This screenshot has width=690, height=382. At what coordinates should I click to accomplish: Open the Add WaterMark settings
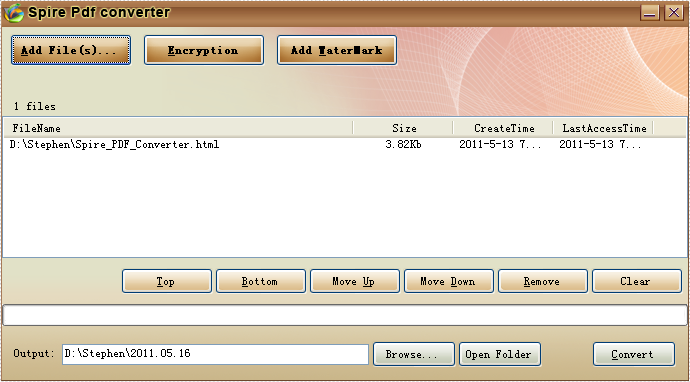point(337,50)
